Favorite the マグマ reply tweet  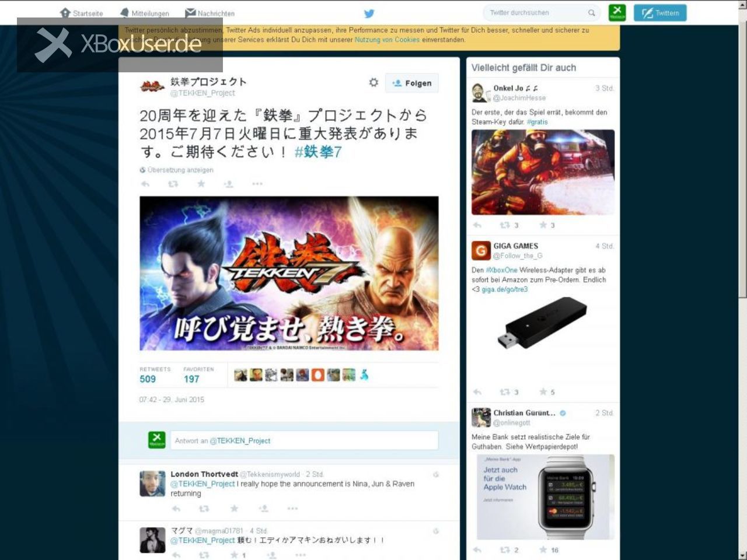pos(234,555)
